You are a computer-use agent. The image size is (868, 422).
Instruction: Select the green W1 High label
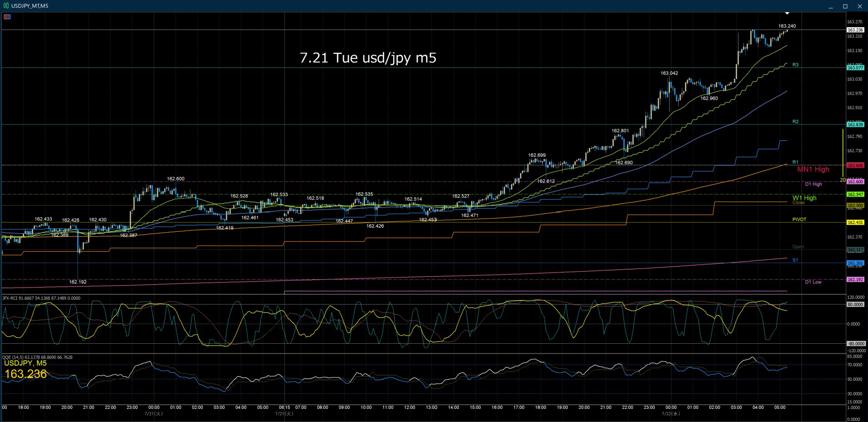coord(805,198)
